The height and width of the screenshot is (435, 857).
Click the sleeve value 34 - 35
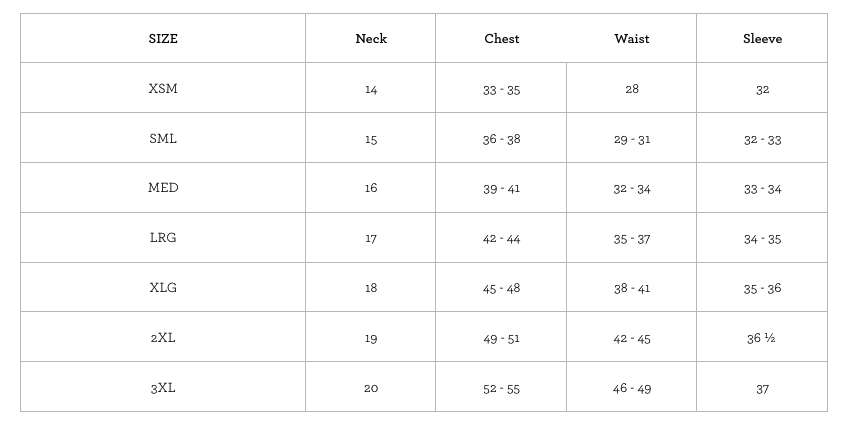coord(762,239)
